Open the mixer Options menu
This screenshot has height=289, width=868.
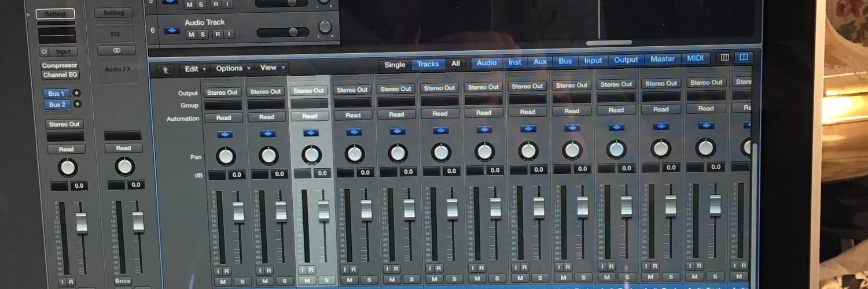tap(233, 68)
